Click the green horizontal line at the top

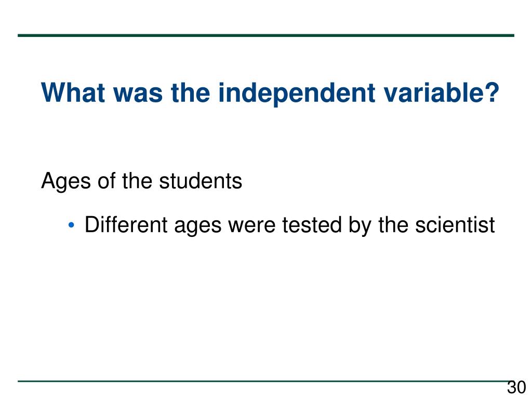pyautogui.click(x=266, y=35)
